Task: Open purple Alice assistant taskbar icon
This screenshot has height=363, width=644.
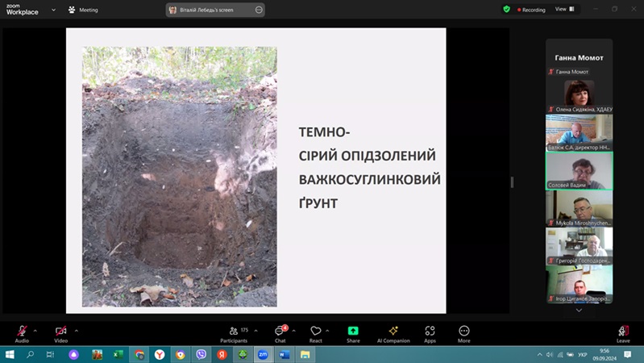Action: tap(74, 354)
